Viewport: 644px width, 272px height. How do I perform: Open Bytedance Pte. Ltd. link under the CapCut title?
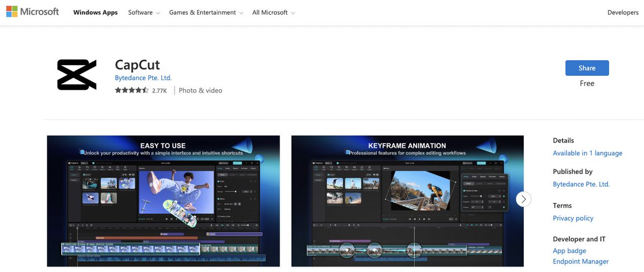pyautogui.click(x=143, y=78)
